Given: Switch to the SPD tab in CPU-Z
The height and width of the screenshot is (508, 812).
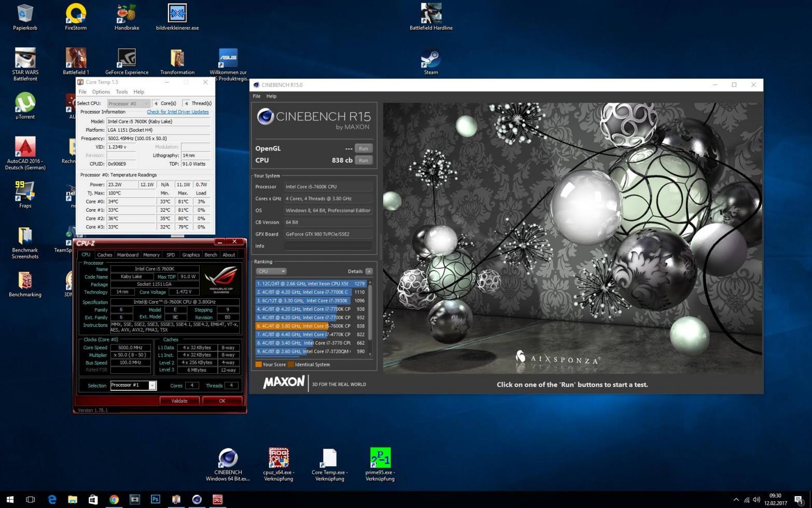Looking at the screenshot, I should tap(171, 255).
